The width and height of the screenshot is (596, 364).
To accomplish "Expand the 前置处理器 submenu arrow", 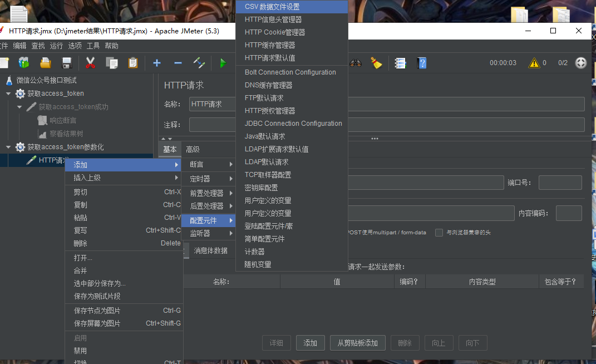I will pyautogui.click(x=231, y=193).
